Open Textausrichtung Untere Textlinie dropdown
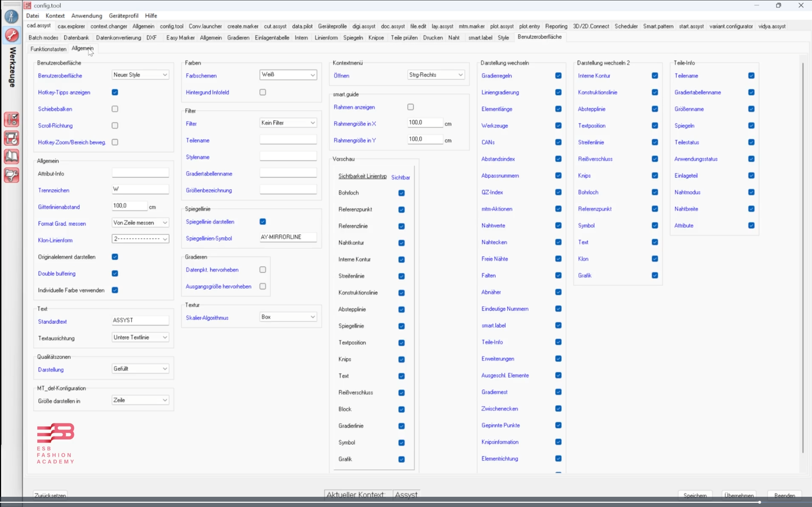The image size is (812, 507). (x=140, y=338)
